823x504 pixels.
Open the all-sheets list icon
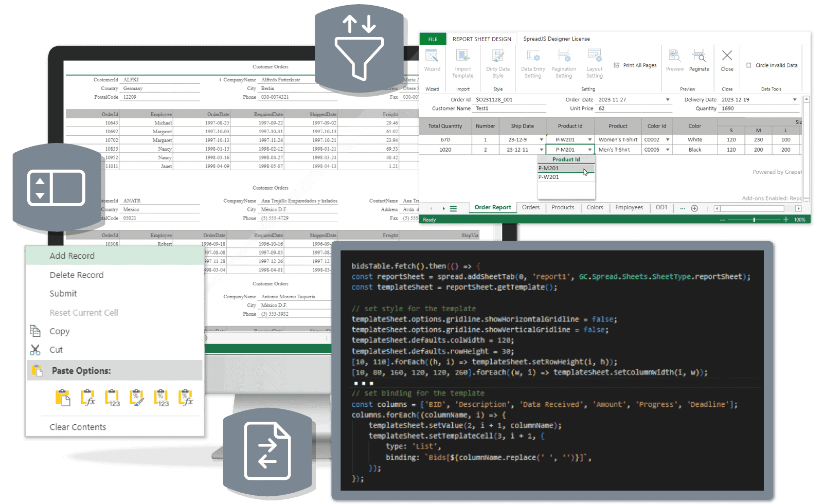click(x=453, y=209)
